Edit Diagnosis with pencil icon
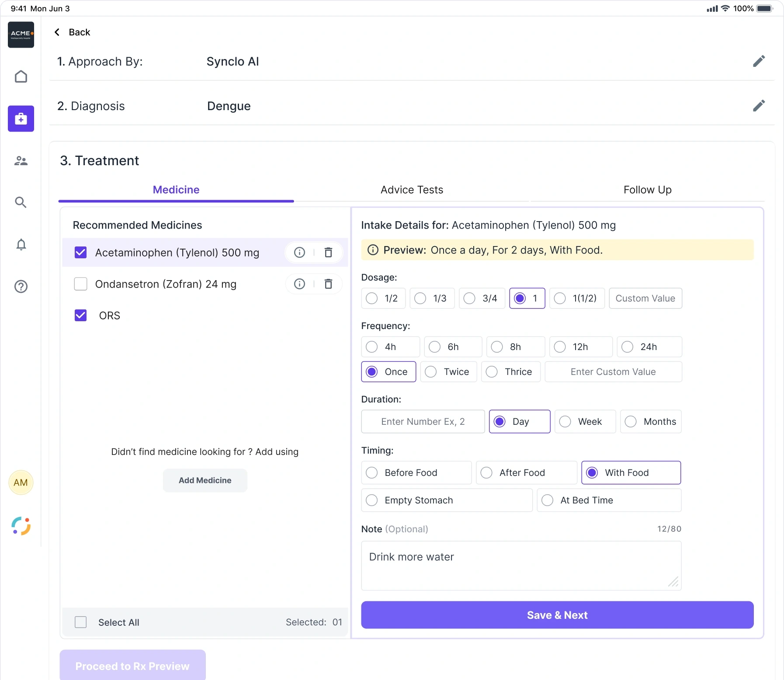Image resolution: width=784 pixels, height=680 pixels. (x=759, y=106)
